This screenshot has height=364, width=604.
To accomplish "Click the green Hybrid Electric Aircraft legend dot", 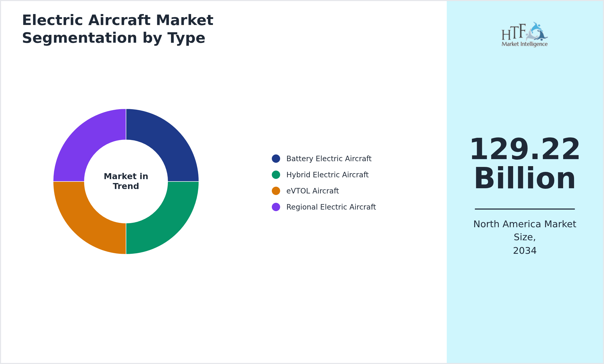I will 276,175.
